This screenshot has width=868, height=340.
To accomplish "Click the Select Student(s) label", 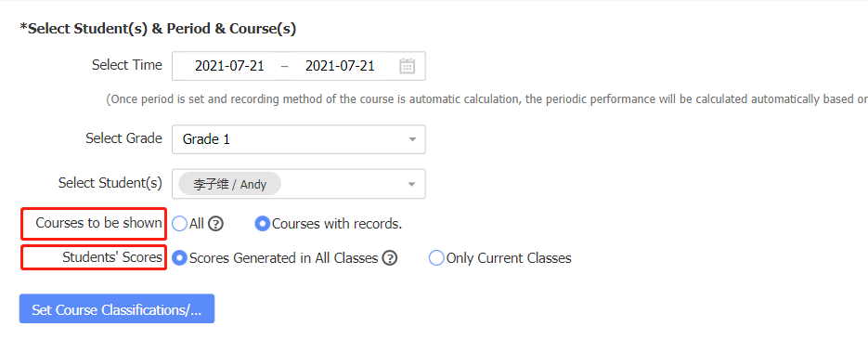I will click(110, 183).
